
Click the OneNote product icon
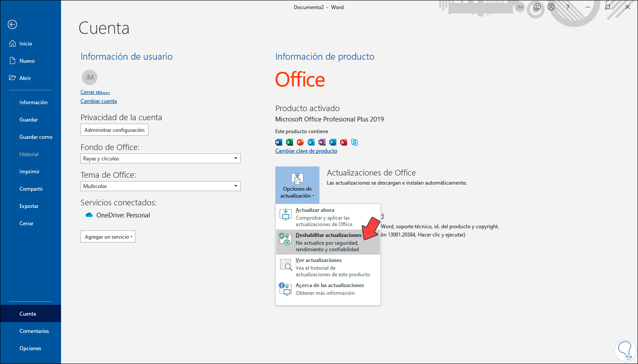pyautogui.click(x=322, y=142)
